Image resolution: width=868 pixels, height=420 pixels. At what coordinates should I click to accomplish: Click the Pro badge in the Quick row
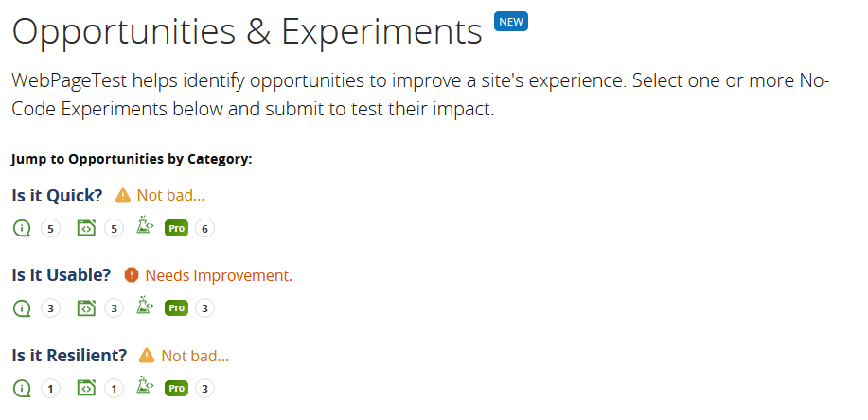pos(177,229)
